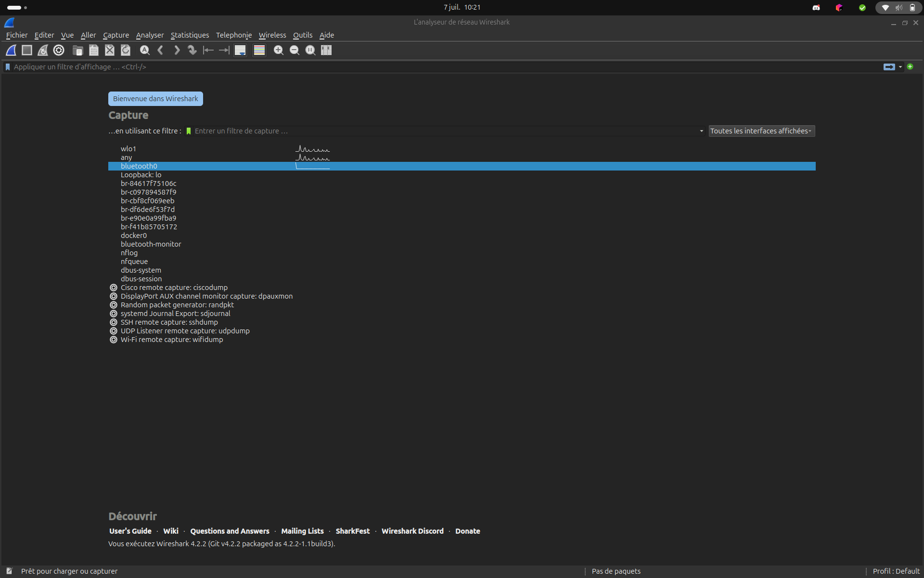Screen dimensions: 924x578
Task: Click the 'Bienvenue dans Wireshark' button
Action: click(155, 99)
